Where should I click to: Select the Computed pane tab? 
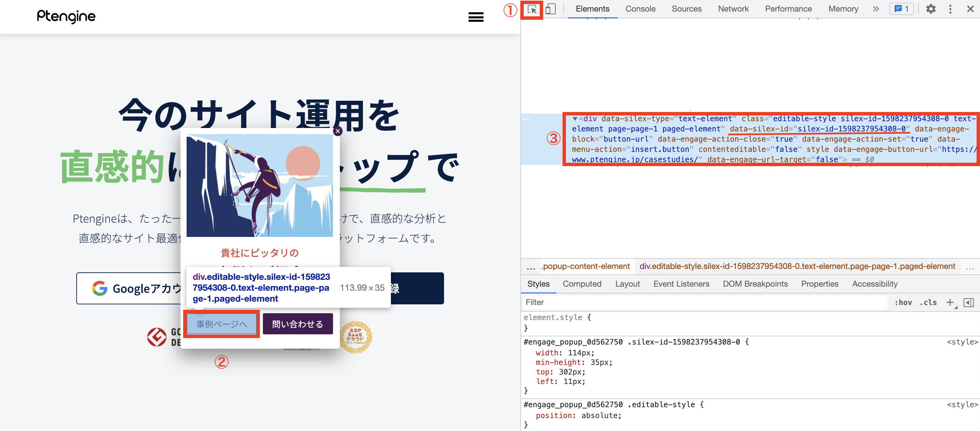pyautogui.click(x=582, y=284)
